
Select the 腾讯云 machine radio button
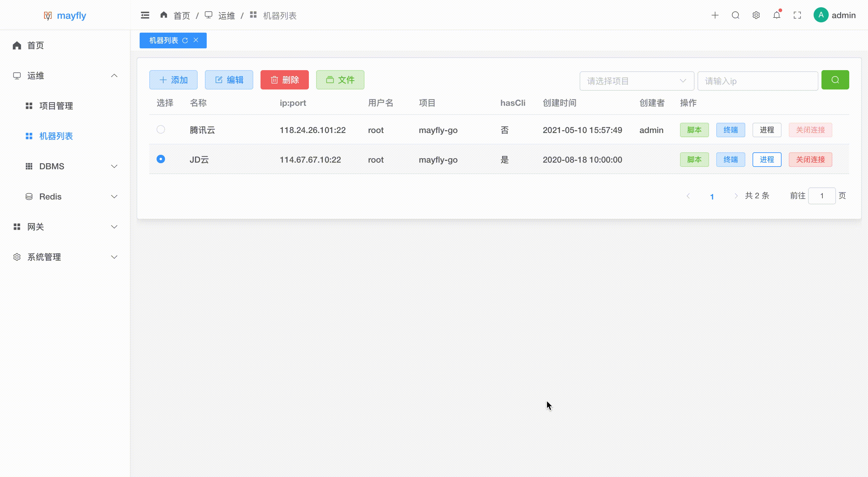click(161, 129)
